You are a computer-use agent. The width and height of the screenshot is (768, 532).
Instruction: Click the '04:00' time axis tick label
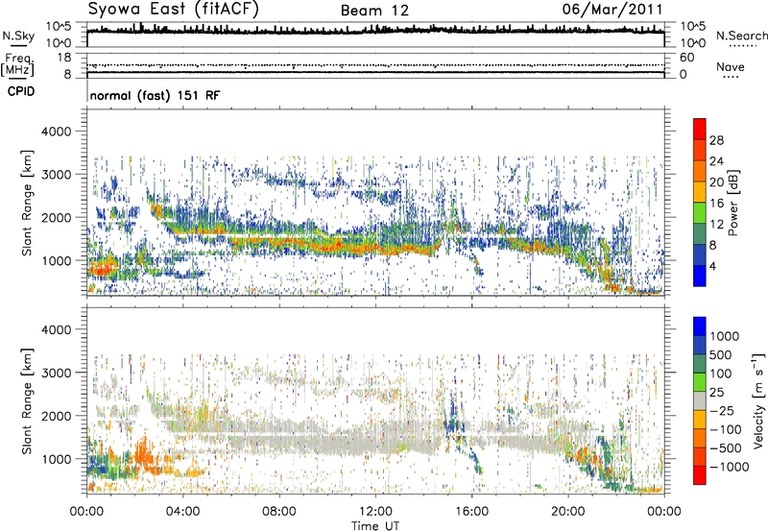click(x=183, y=512)
